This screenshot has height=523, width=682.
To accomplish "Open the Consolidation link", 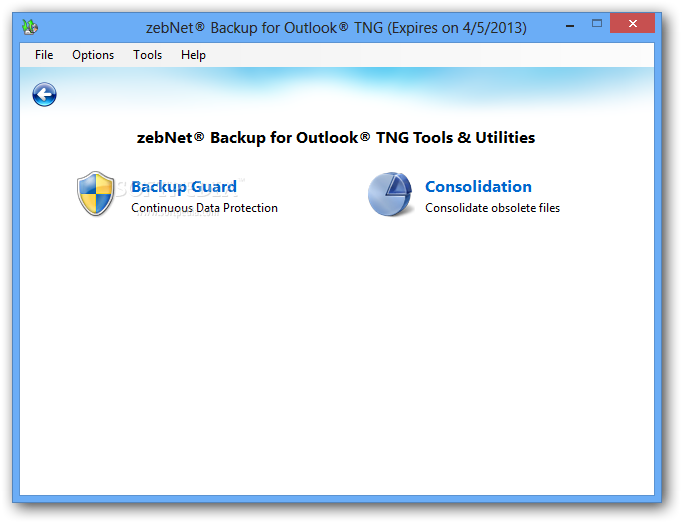I will click(x=478, y=187).
